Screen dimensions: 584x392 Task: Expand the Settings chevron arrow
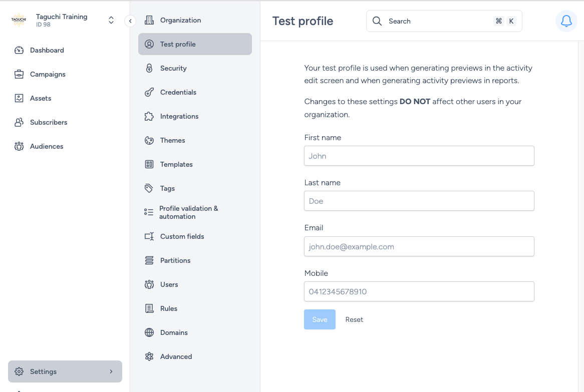pyautogui.click(x=111, y=371)
